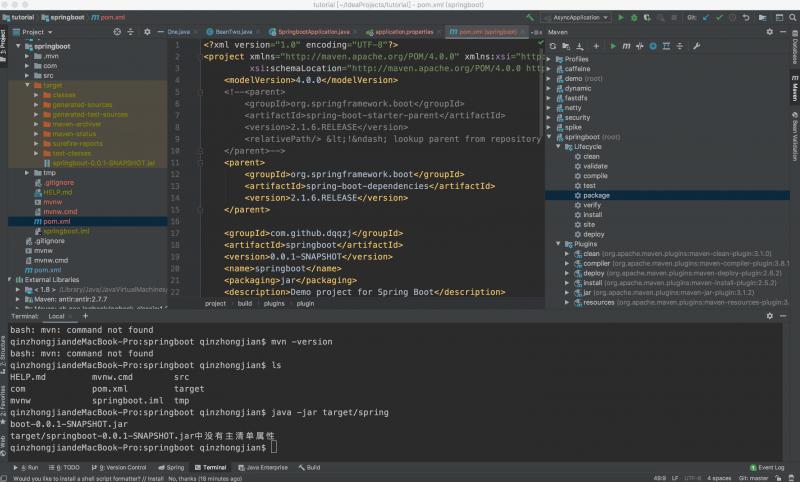Viewport: 800px width, 482px height.
Task: Toggle Maven offline mode
Action: click(642, 46)
